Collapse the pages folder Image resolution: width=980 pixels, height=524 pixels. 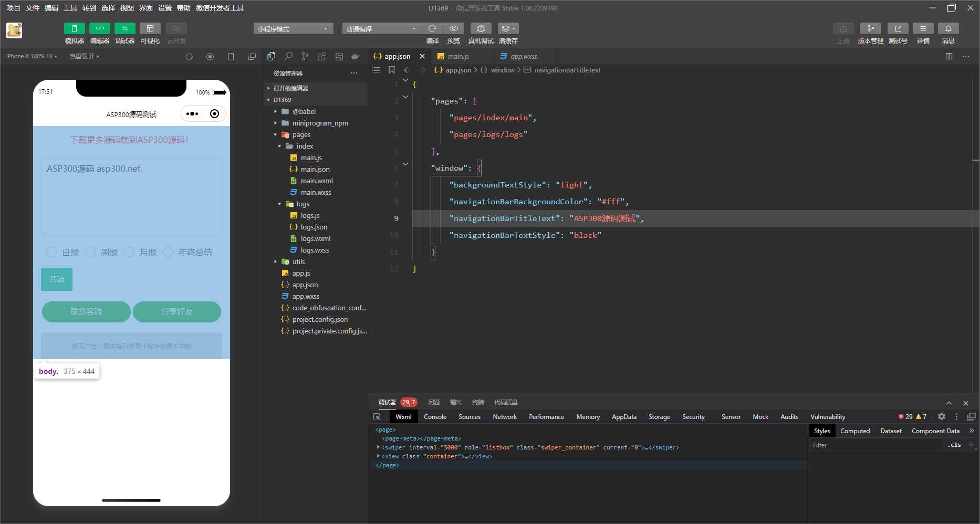[275, 134]
